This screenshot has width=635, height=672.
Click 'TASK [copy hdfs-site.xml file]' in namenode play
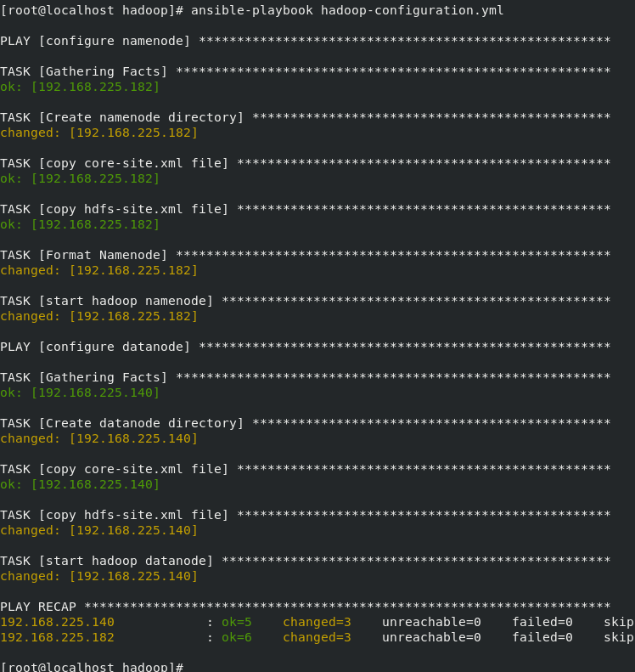pos(114,209)
